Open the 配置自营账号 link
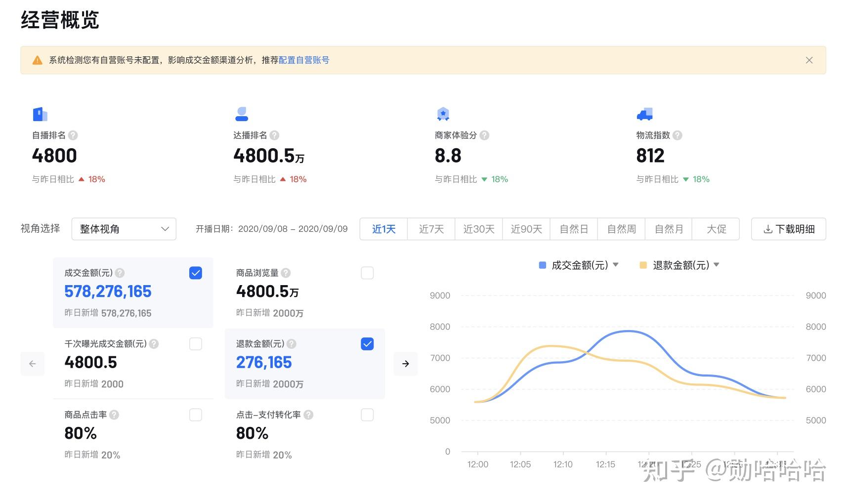The image size is (848, 504). coord(304,60)
